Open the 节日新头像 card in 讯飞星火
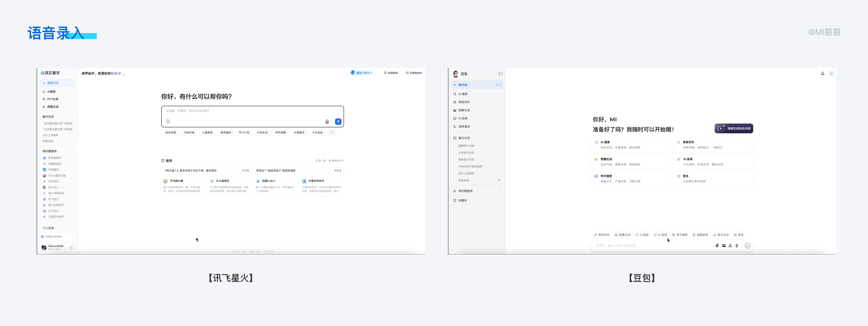This screenshot has height=326, width=868. click(x=183, y=186)
